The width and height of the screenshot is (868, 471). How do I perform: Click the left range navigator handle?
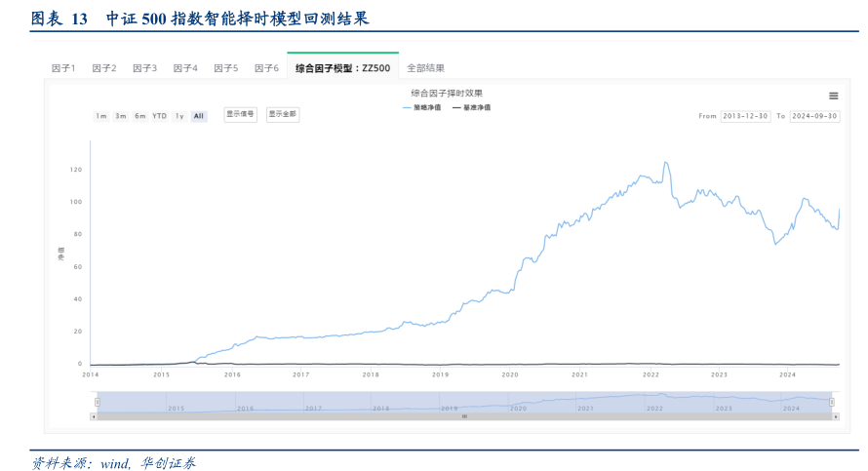pos(97,402)
